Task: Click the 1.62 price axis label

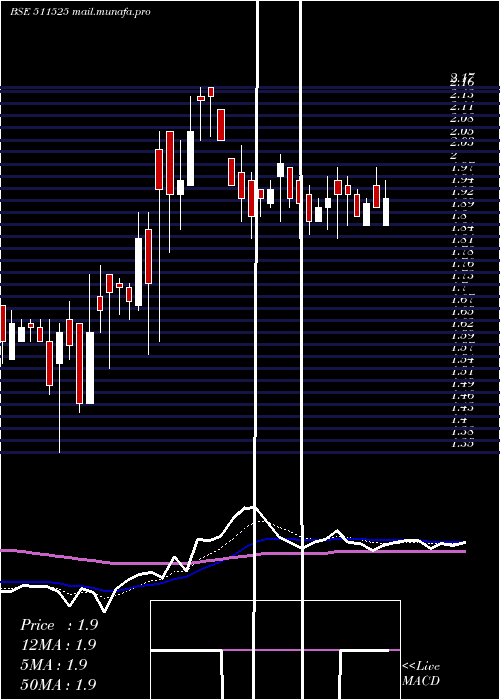Action: point(462,323)
